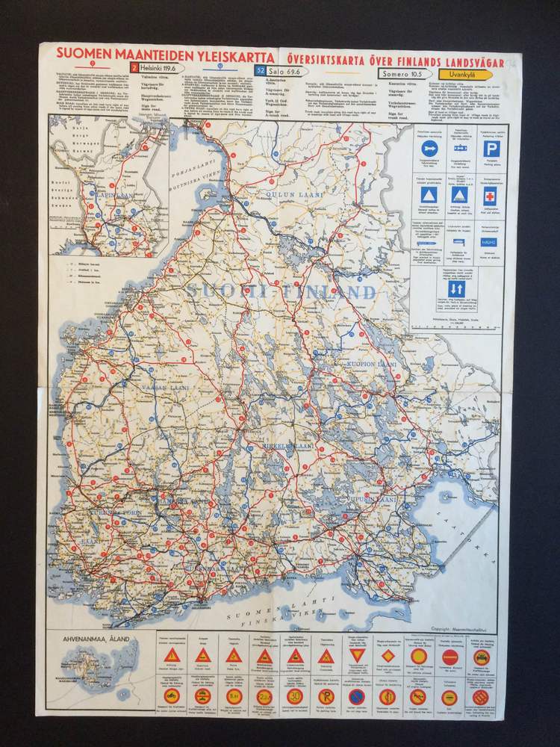560x747 pixels.
Task: Click the LAPIN LÄÄNI label in inset map
Action: [113, 196]
